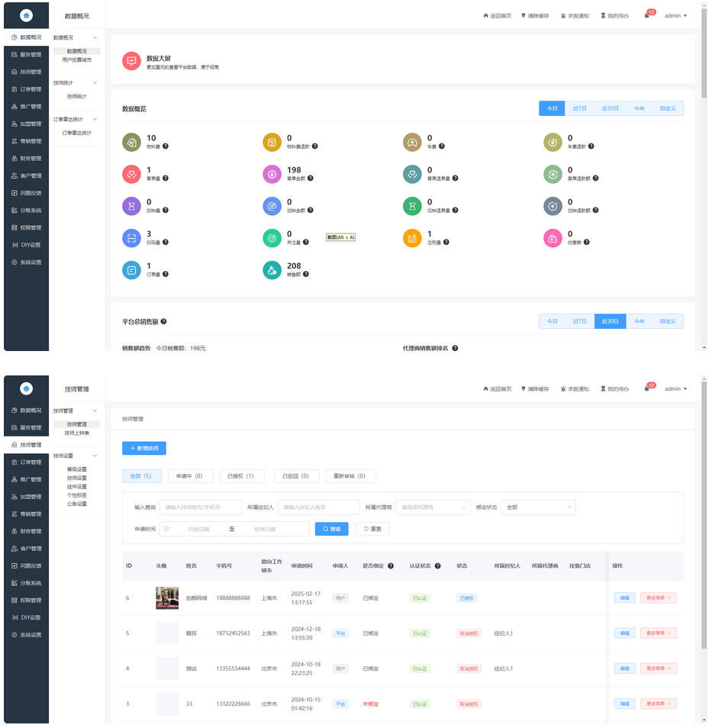Screen dimensions: 712x728
Task: Click the avatar thumbnail in row ID 6
Action: [x=167, y=598]
